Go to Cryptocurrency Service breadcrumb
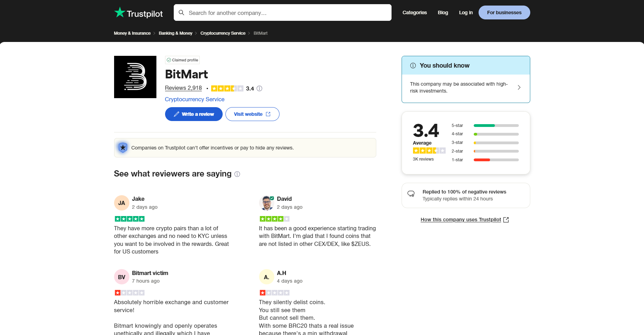 [x=223, y=33]
